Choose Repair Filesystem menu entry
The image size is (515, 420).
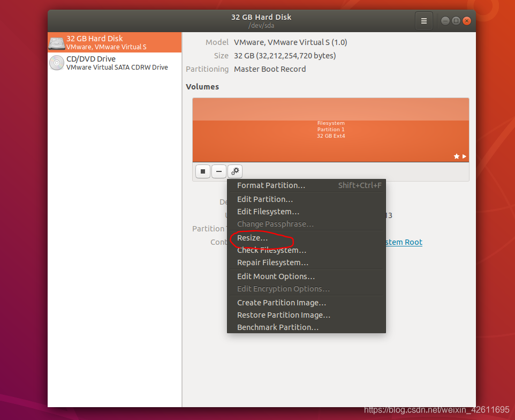(x=306, y=262)
